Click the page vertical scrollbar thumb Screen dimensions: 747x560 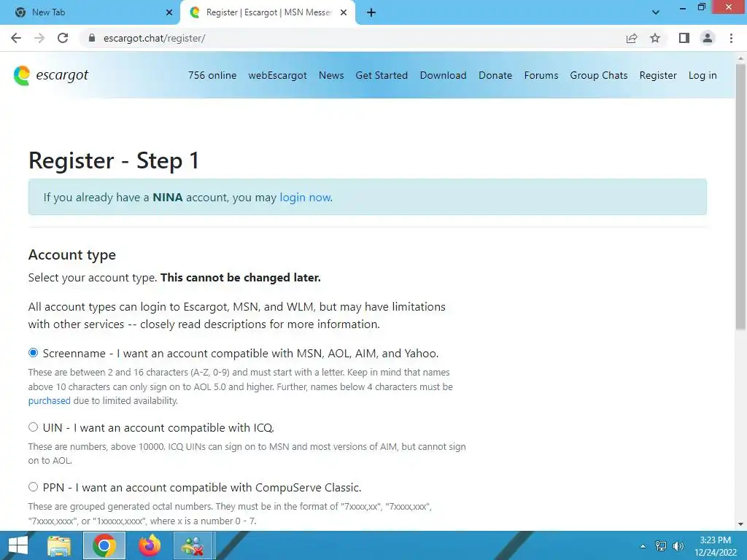click(740, 196)
